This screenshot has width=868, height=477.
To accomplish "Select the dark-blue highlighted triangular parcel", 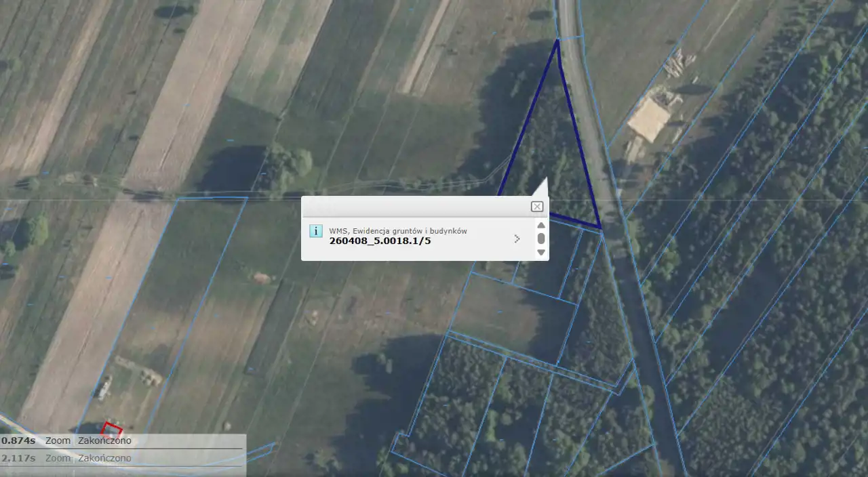I will [x=553, y=156].
